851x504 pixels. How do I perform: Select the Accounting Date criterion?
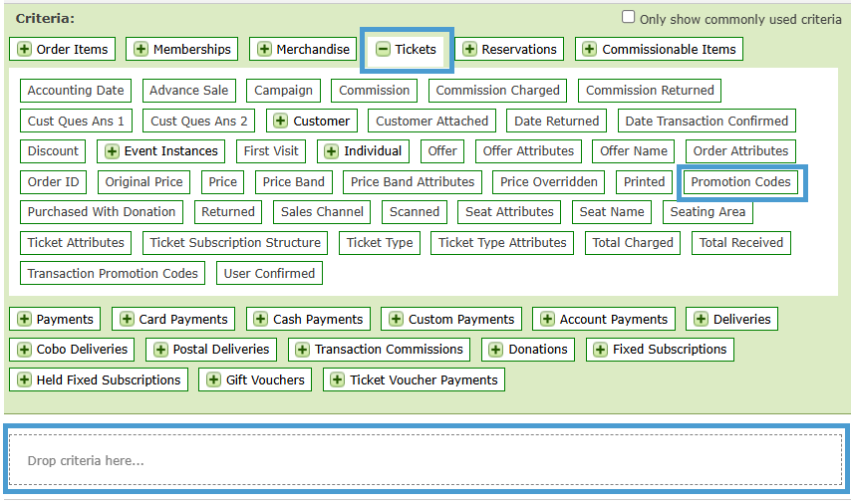point(76,91)
